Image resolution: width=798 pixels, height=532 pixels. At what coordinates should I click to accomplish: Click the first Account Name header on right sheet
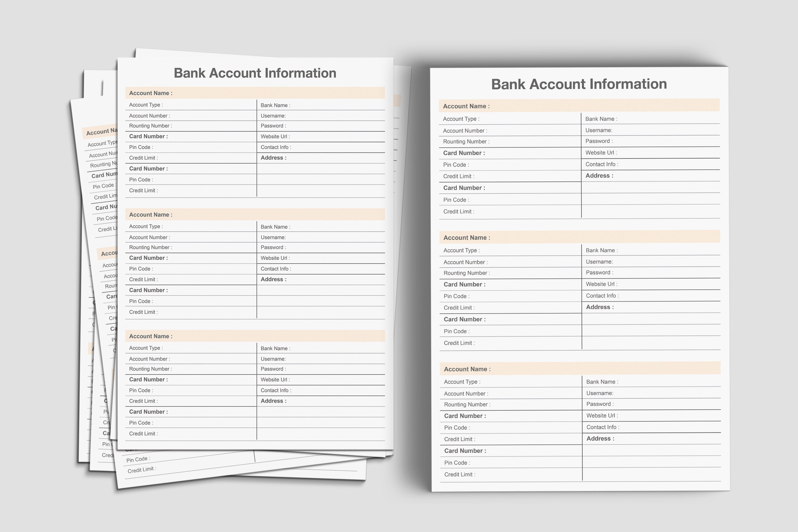(467, 106)
